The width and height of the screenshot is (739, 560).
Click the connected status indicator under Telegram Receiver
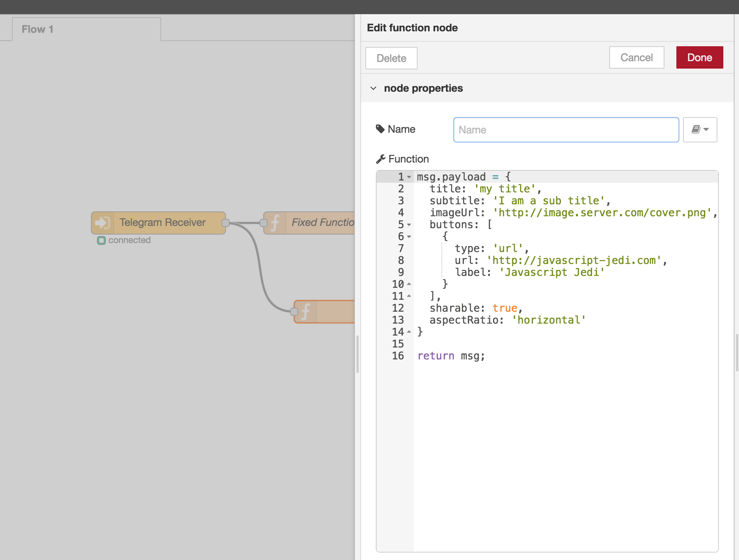101,240
